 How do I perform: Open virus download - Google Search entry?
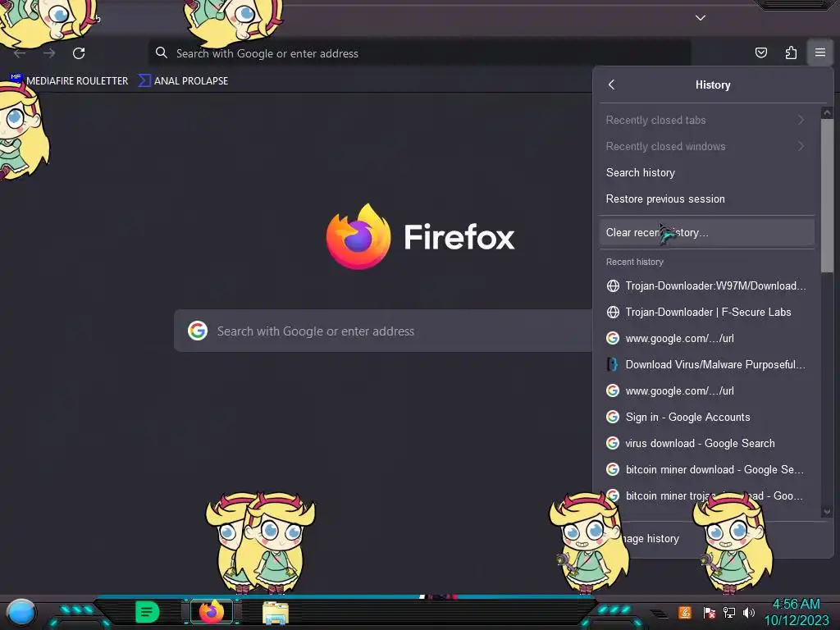point(706,443)
